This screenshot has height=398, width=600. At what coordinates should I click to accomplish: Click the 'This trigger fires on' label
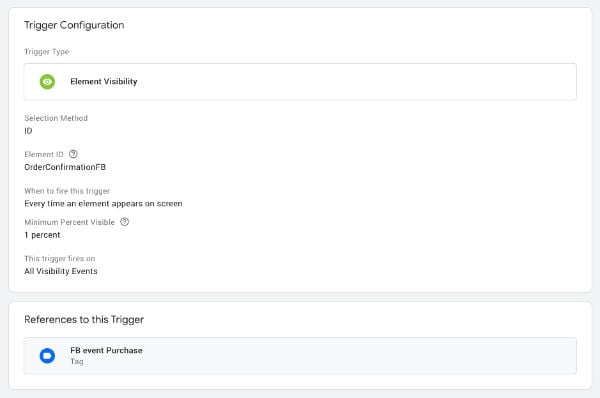(60, 258)
